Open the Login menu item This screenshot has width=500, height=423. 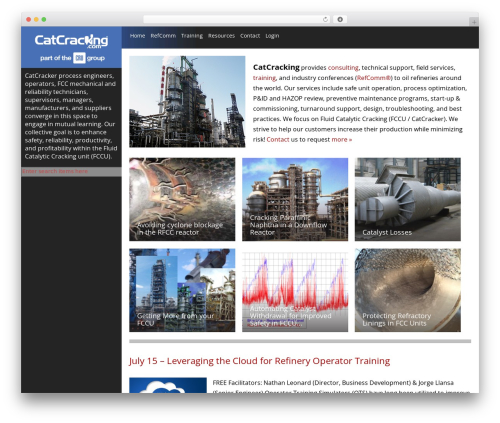[x=272, y=36]
